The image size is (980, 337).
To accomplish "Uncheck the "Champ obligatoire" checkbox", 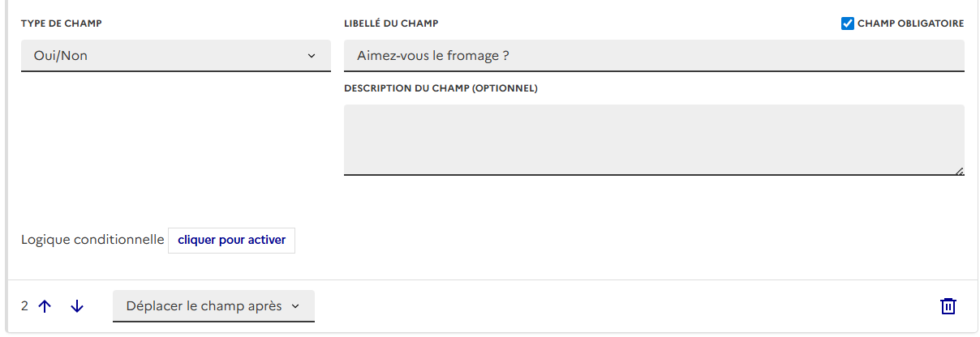I will pyautogui.click(x=848, y=23).
